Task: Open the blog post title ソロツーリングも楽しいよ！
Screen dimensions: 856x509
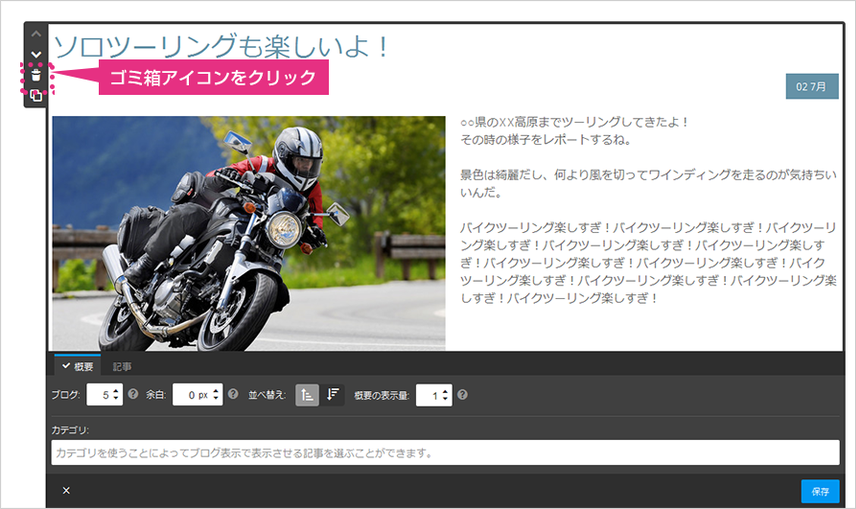Action: click(x=222, y=46)
